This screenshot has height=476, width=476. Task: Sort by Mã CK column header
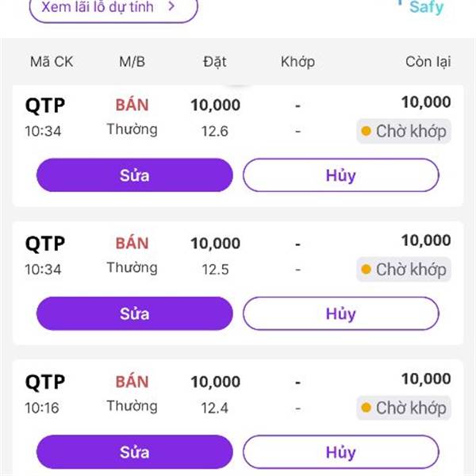(x=52, y=61)
